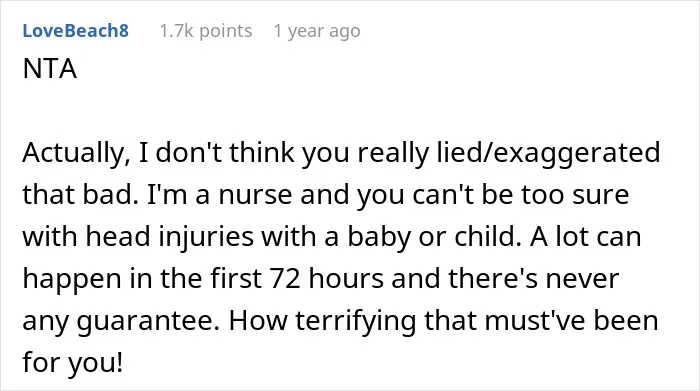Select the word lied/exaggerated in comment
Image resolution: width=700 pixels, height=391 pixels.
(x=548, y=153)
